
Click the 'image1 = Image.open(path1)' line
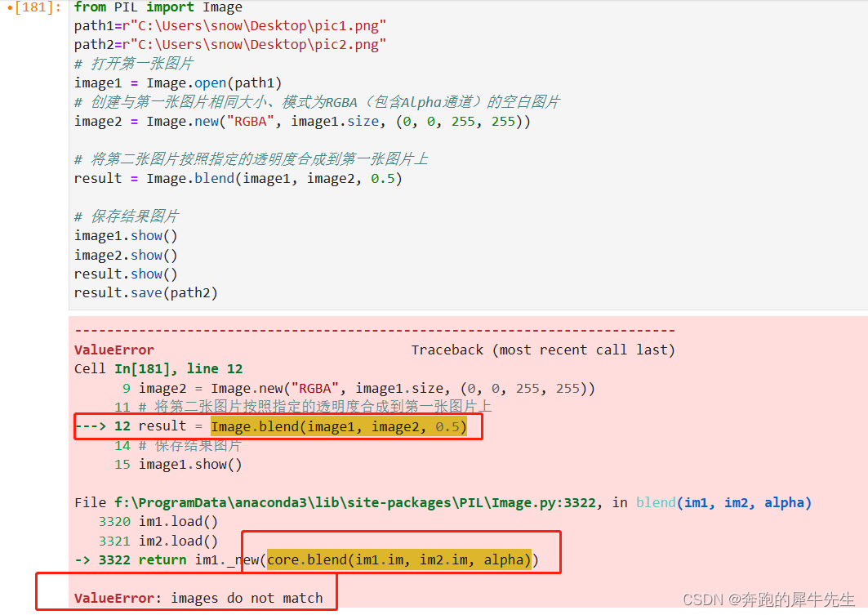tap(178, 83)
